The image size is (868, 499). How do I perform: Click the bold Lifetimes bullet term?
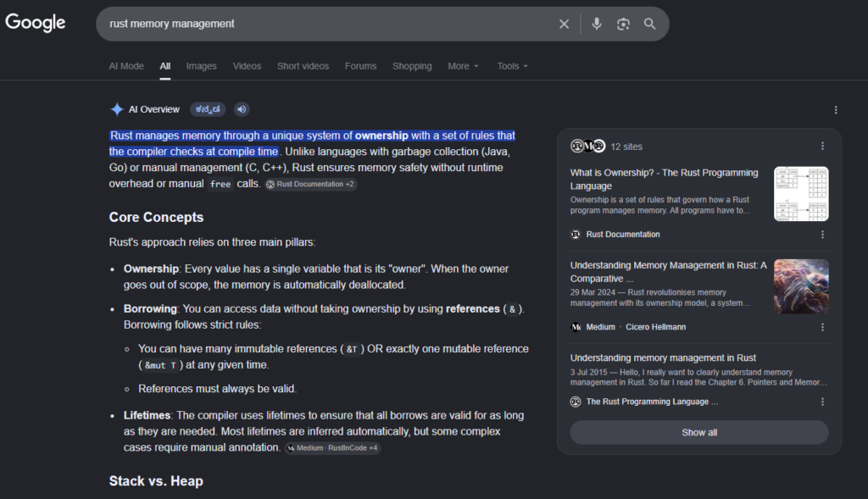pos(147,415)
